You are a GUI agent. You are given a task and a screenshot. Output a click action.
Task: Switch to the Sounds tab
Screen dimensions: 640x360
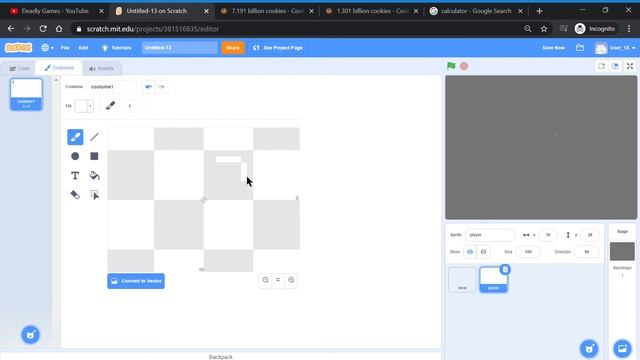(101, 69)
